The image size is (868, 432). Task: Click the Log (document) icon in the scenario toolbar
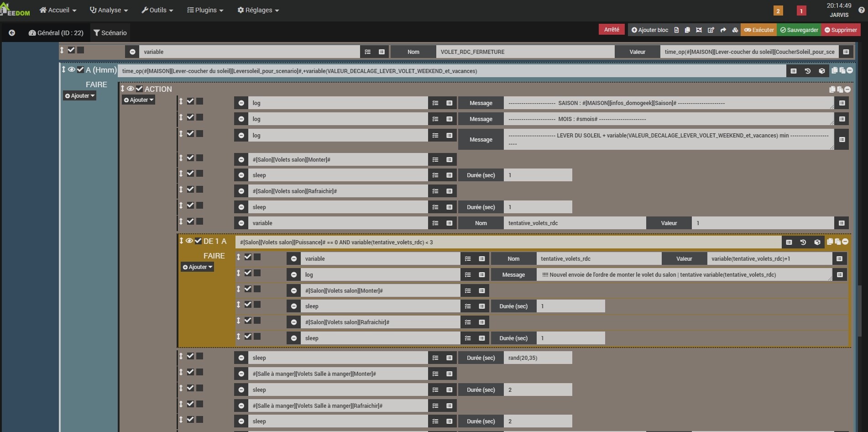pos(676,30)
